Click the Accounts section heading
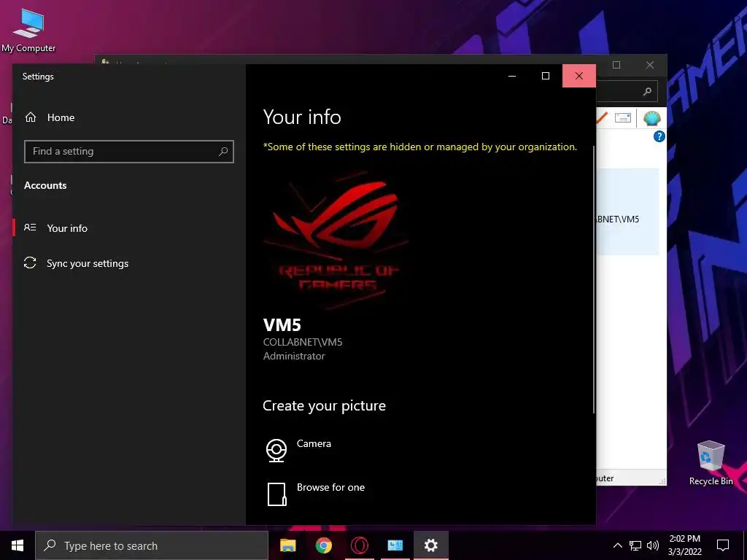Image resolution: width=747 pixels, height=560 pixels. click(45, 185)
